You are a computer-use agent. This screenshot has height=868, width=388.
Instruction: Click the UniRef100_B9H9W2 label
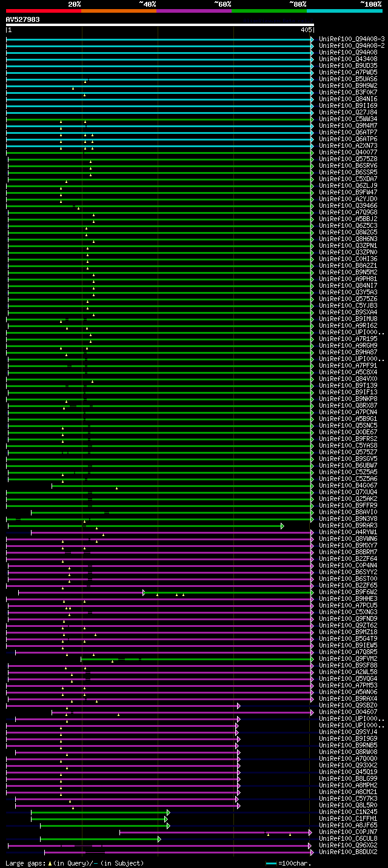(x=348, y=85)
